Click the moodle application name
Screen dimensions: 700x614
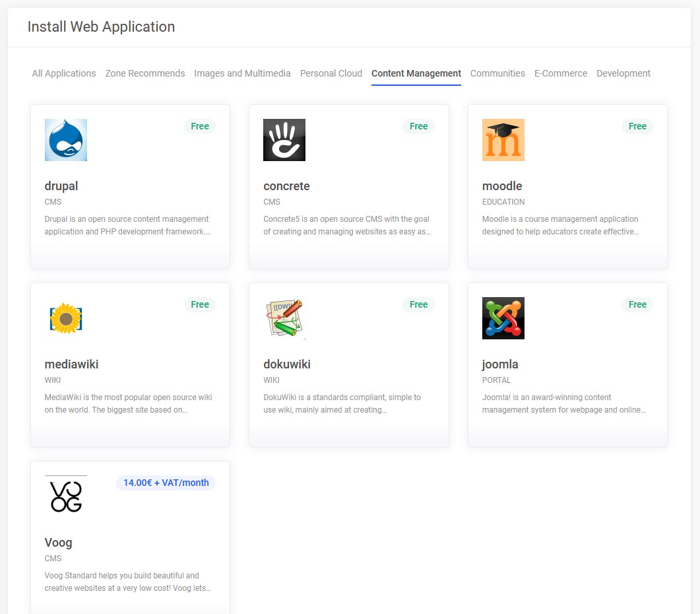[503, 186]
